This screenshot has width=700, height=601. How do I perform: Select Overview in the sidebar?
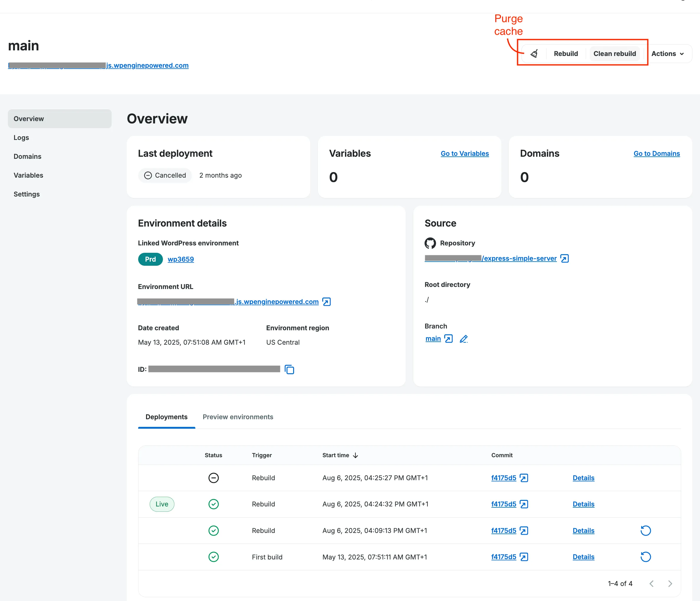60,118
